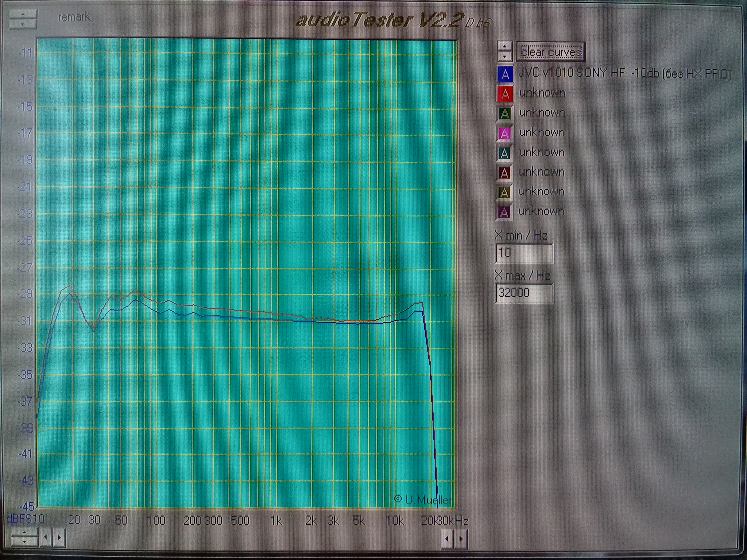Enable the dark green curve A button
The width and height of the screenshot is (747, 560).
click(x=505, y=114)
